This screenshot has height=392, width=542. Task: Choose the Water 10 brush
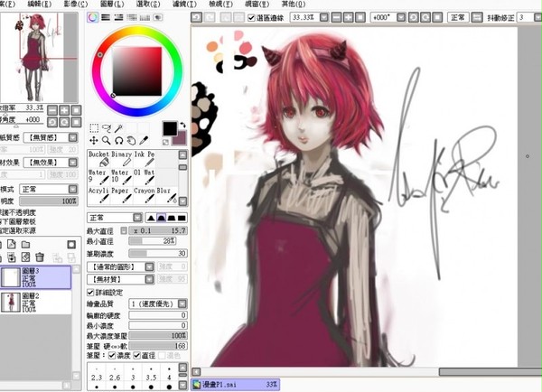122,177
